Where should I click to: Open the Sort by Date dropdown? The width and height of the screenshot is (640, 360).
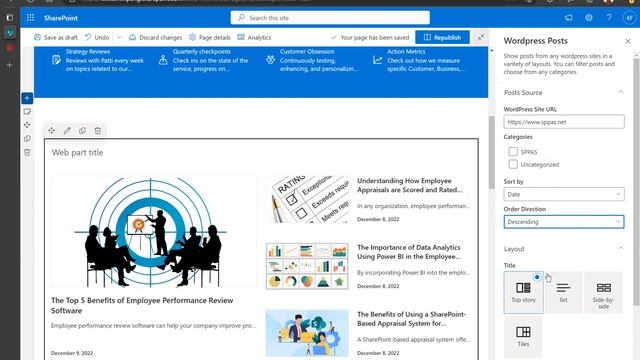pos(564,194)
